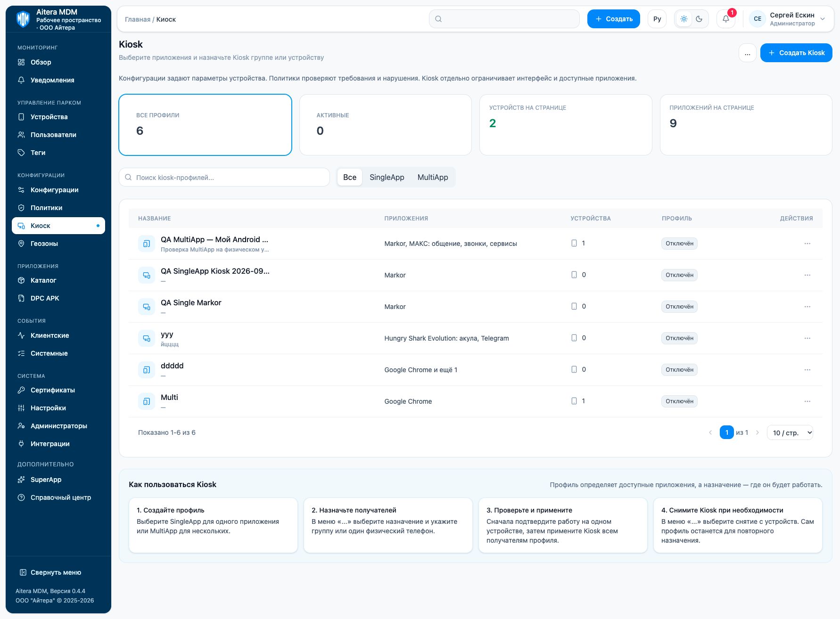The height and width of the screenshot is (619, 840).
Task: Open Обзор in the sidebar
Action: [x=58, y=62]
